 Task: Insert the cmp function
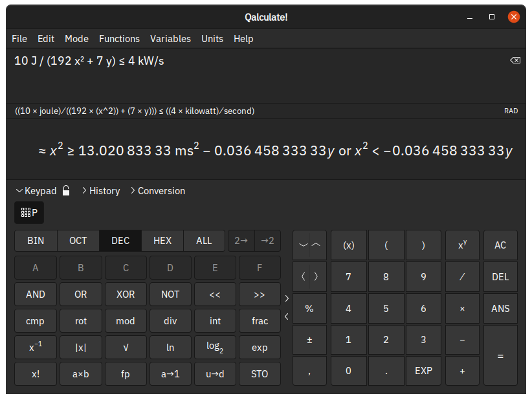[x=36, y=320]
